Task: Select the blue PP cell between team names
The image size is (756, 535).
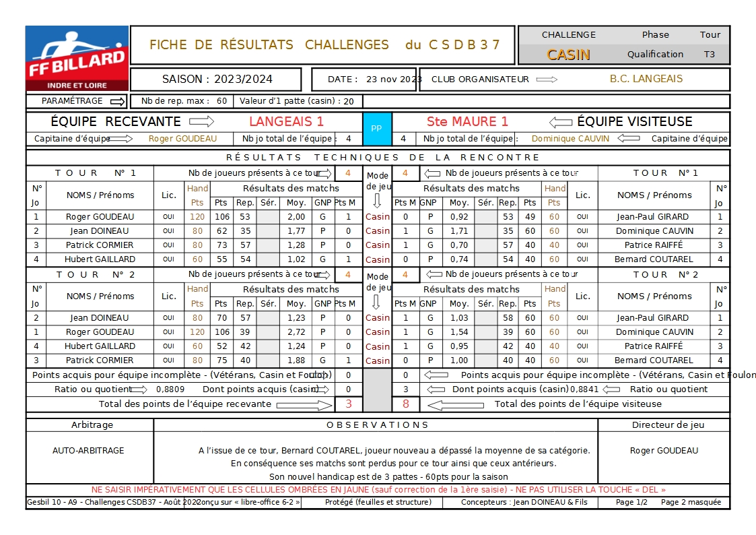Action: pyautogui.click(x=377, y=128)
